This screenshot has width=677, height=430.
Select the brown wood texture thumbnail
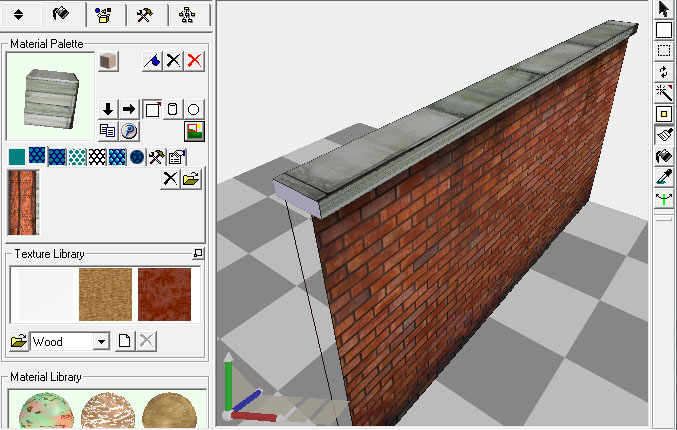pyautogui.click(x=105, y=292)
